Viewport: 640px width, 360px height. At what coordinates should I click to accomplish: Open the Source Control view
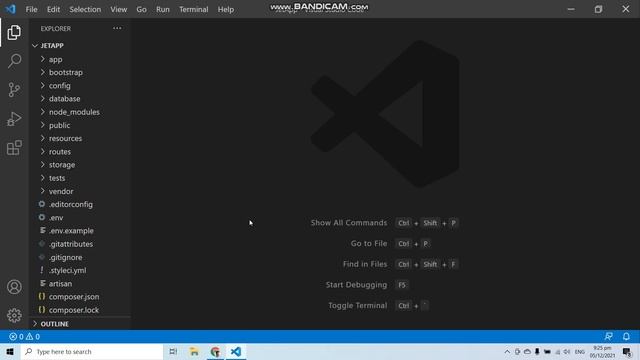14,90
